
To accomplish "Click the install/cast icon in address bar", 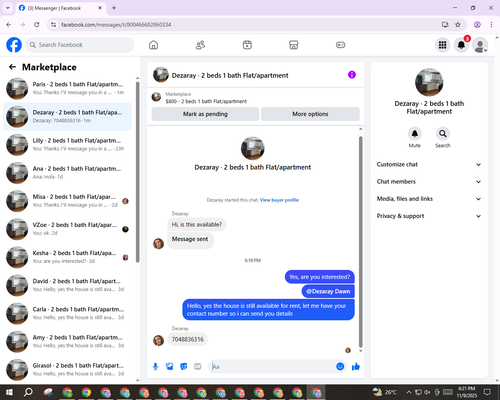I will pyautogui.click(x=445, y=25).
